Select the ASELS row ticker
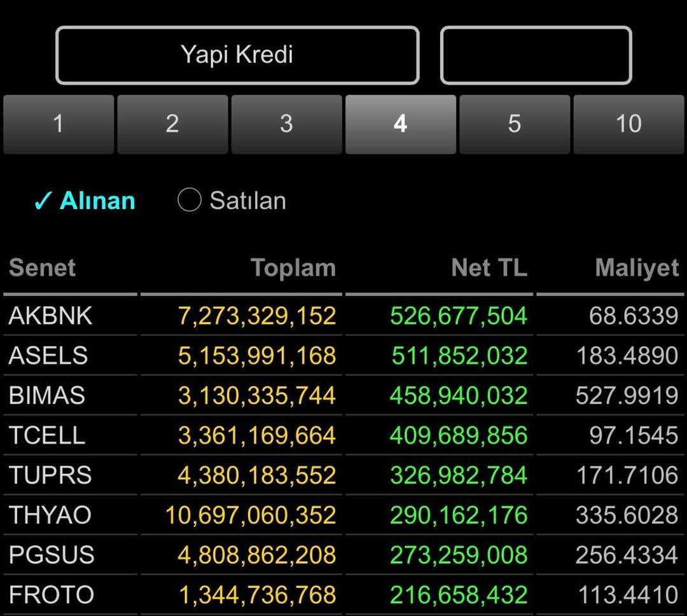687x616 pixels. [x=48, y=356]
